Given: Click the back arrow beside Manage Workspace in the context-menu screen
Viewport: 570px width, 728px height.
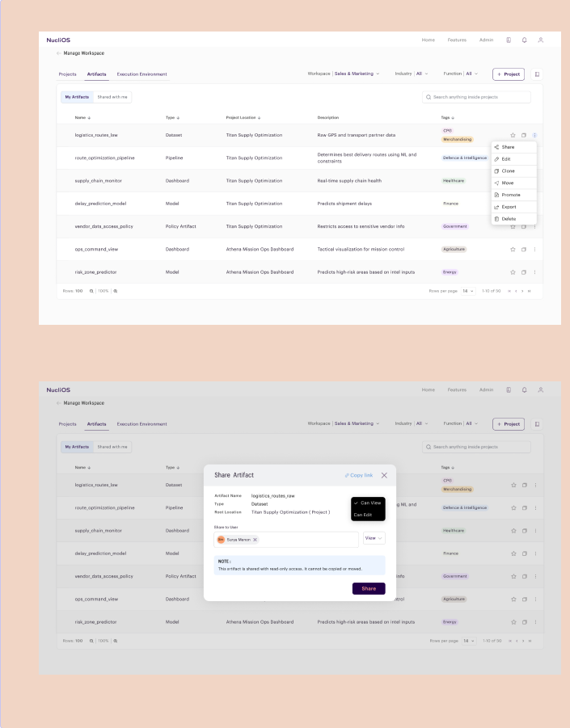Looking at the screenshot, I should point(58,53).
